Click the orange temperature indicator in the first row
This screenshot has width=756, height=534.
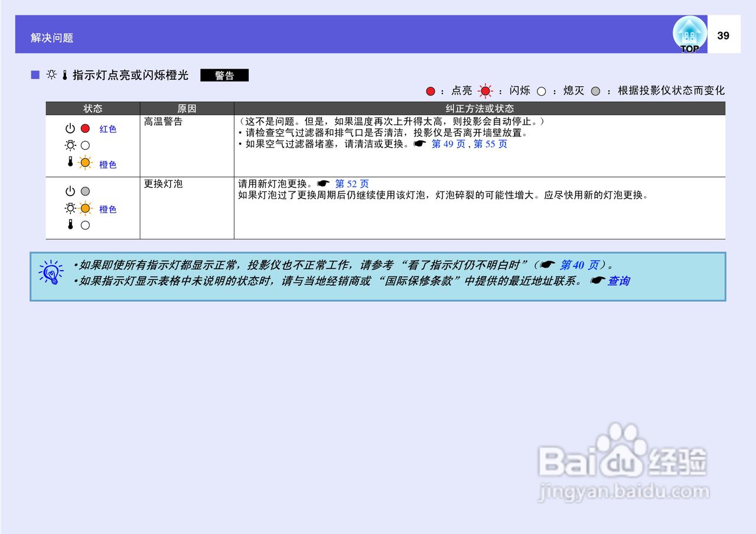click(x=84, y=162)
